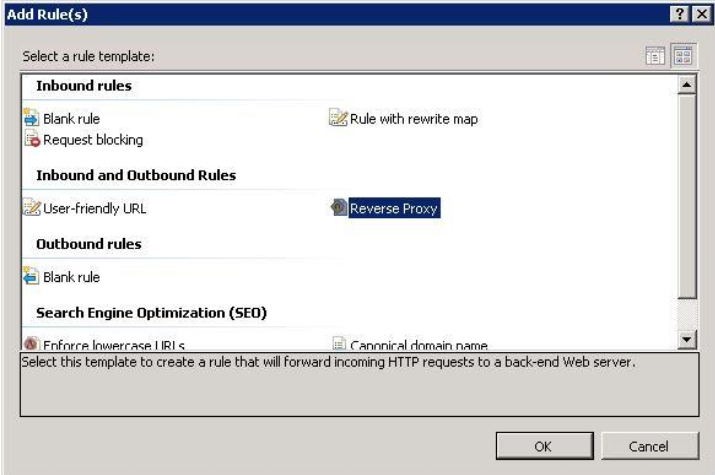This screenshot has height=475, width=715.
Task: Switch to details list view icon
Action: (655, 56)
